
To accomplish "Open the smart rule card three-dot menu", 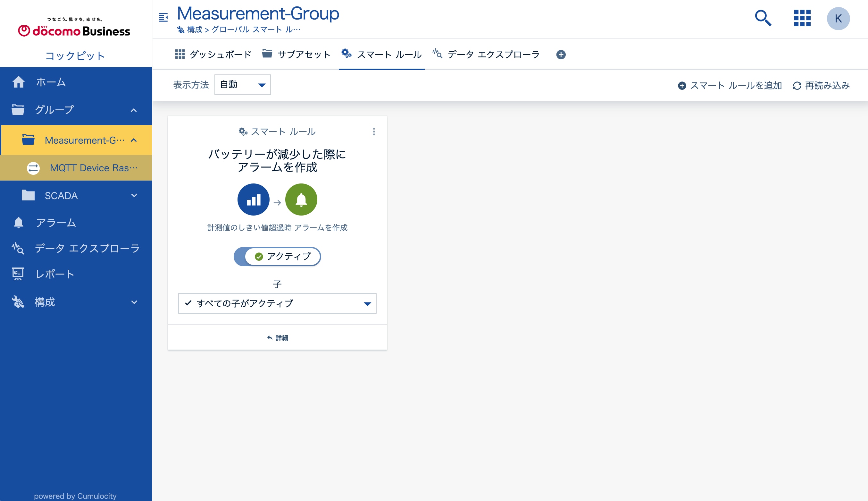I will 374,132.
